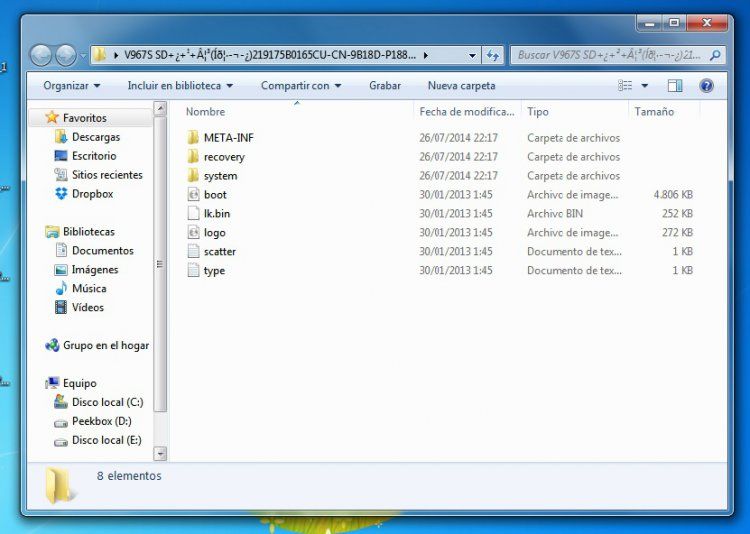
Task: Expand the breadcrumb arrow after folder name
Action: (425, 56)
